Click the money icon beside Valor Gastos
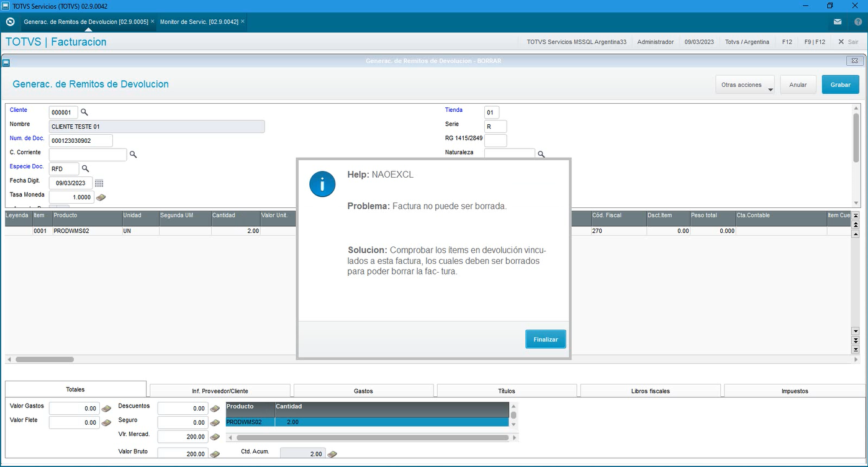 coord(106,409)
